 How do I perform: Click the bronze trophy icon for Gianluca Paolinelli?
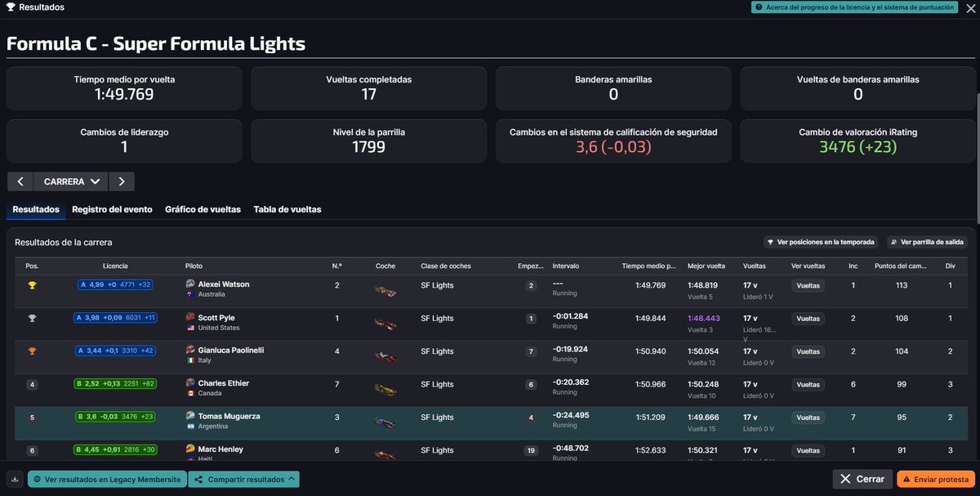32,351
